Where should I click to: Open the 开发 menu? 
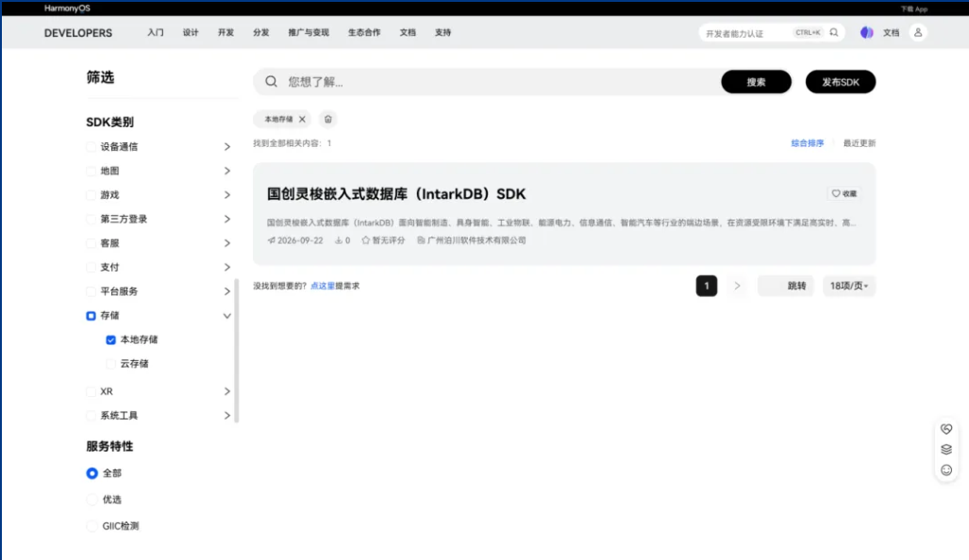[x=226, y=33]
